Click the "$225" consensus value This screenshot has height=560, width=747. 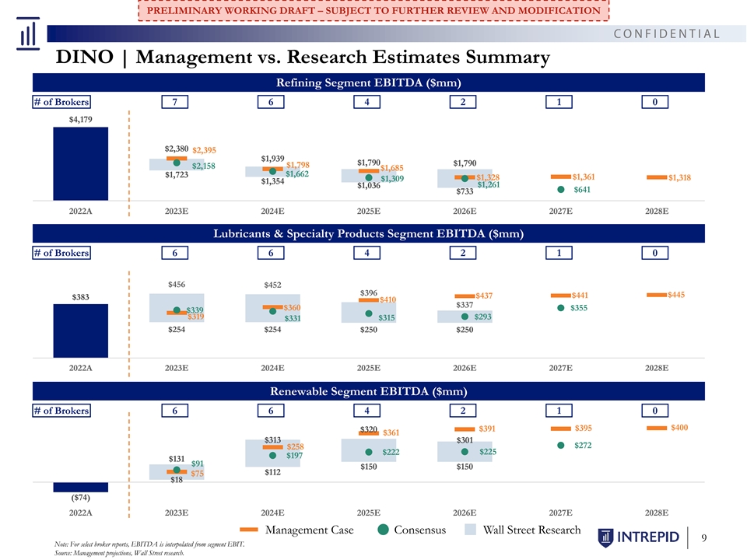coord(488,451)
